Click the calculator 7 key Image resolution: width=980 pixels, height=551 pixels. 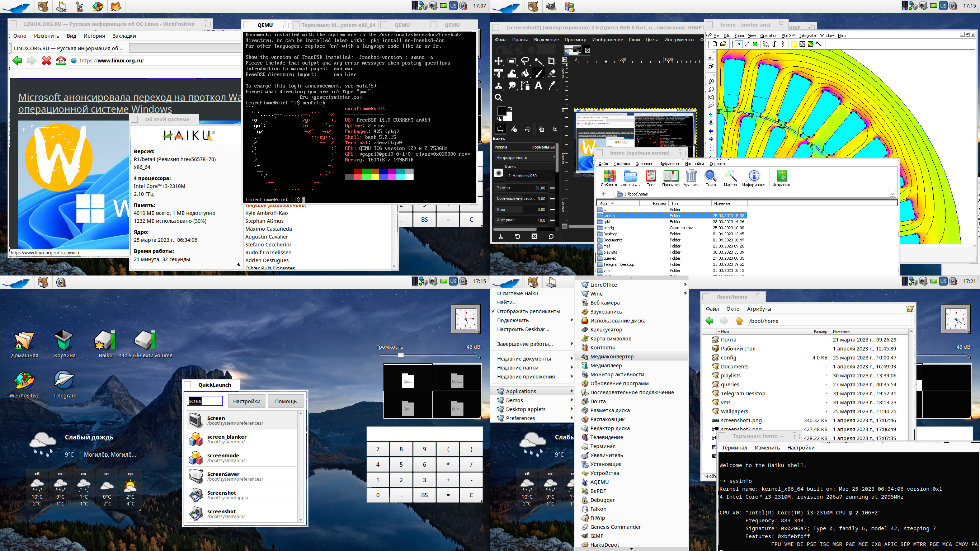378,449
